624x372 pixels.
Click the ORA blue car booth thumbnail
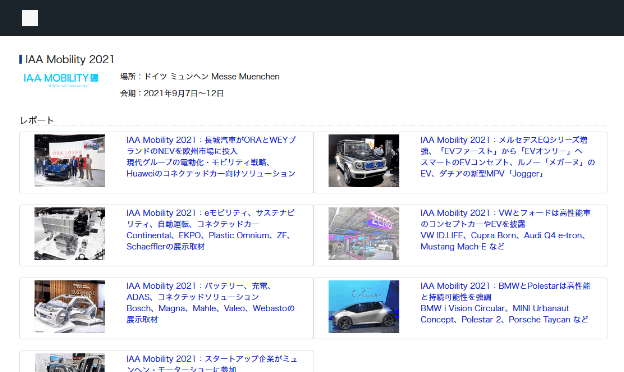coord(70,160)
